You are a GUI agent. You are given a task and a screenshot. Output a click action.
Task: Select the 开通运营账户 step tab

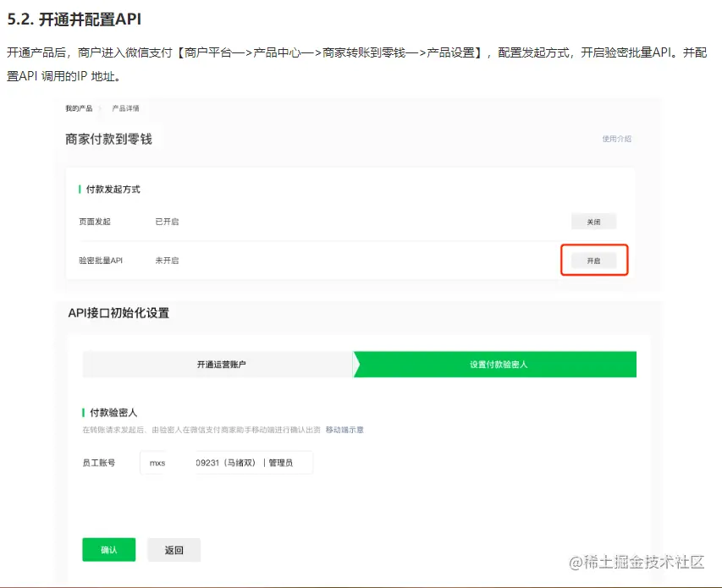tap(218, 365)
